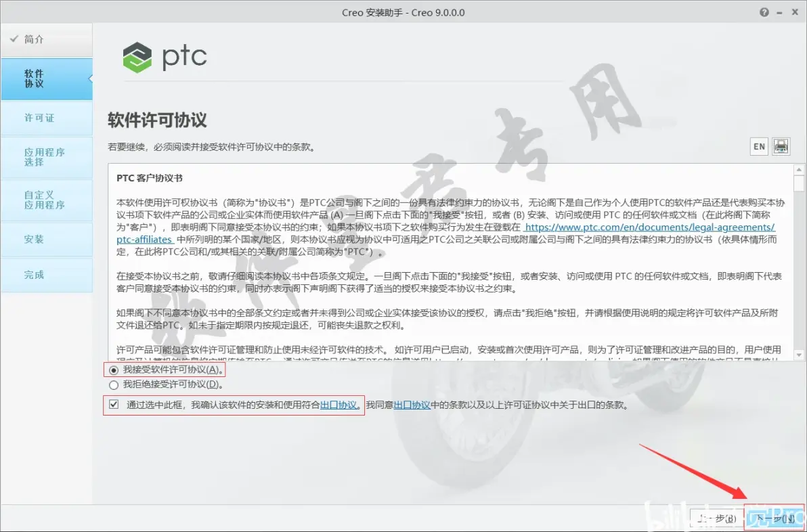Click the 下一步 next button
Viewport: 807px width, 532px height.
point(775,518)
